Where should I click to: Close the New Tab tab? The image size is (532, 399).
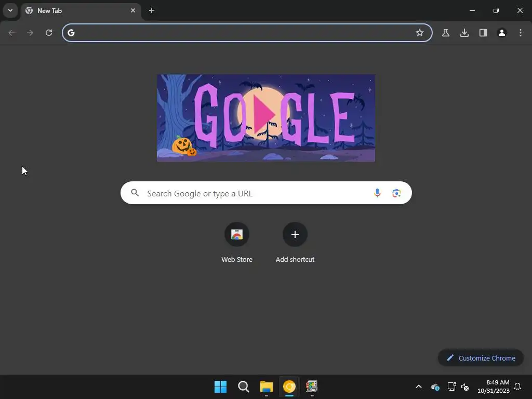[133, 10]
